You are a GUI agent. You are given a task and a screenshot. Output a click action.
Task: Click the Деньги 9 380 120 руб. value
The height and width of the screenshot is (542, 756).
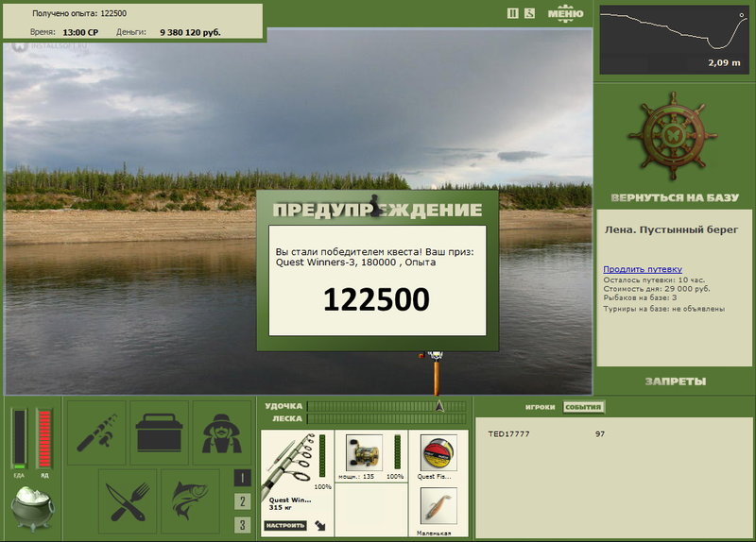pyautogui.click(x=190, y=32)
